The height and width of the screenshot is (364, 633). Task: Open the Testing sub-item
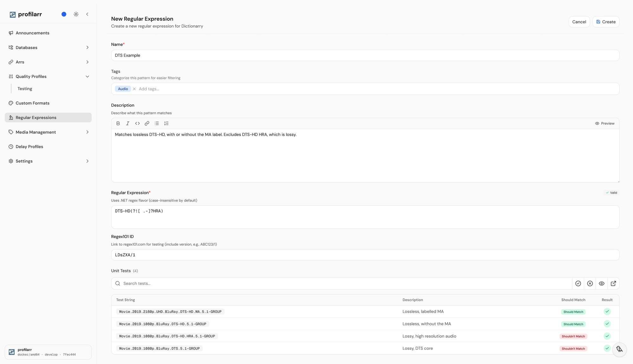point(25,89)
